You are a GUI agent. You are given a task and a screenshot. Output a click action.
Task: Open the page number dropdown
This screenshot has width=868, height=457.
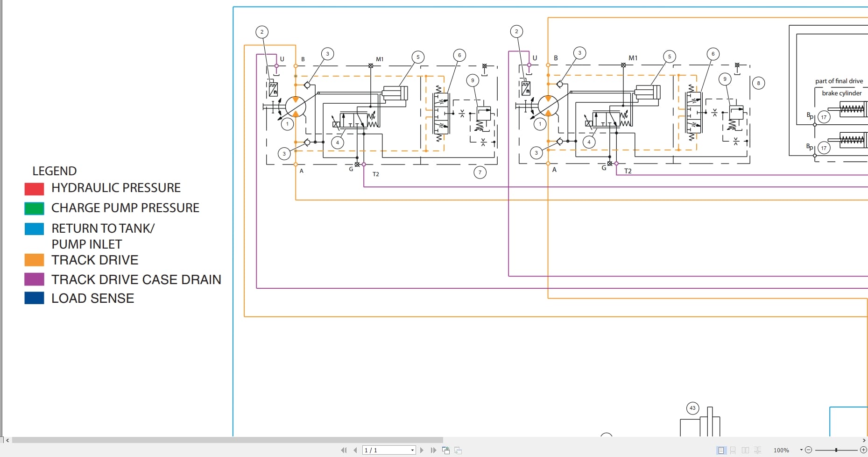click(412, 450)
